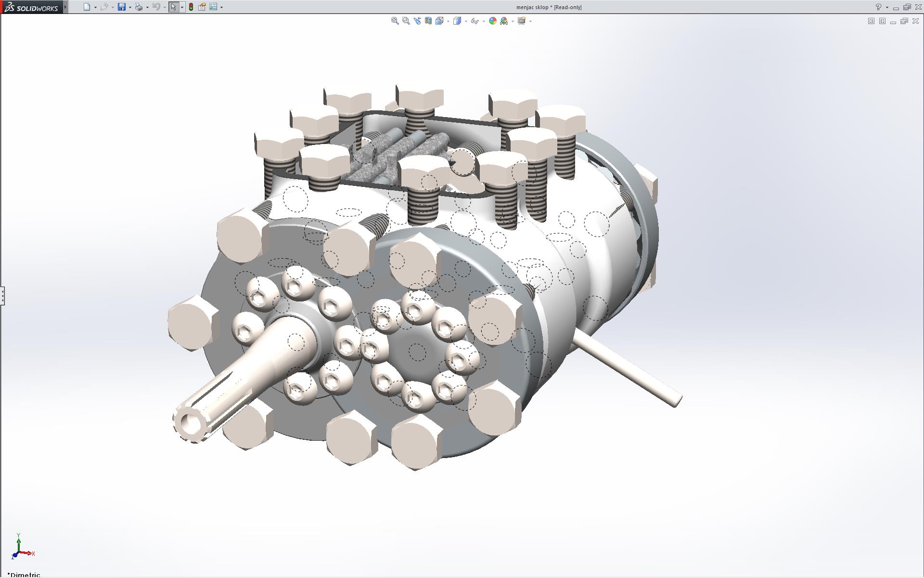Viewport: 924px width, 578px height.
Task: Expand the Help dropdown arrow
Action: click(x=887, y=7)
